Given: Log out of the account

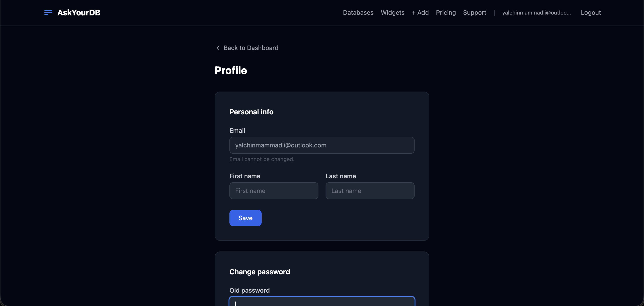Looking at the screenshot, I should 591,13.
